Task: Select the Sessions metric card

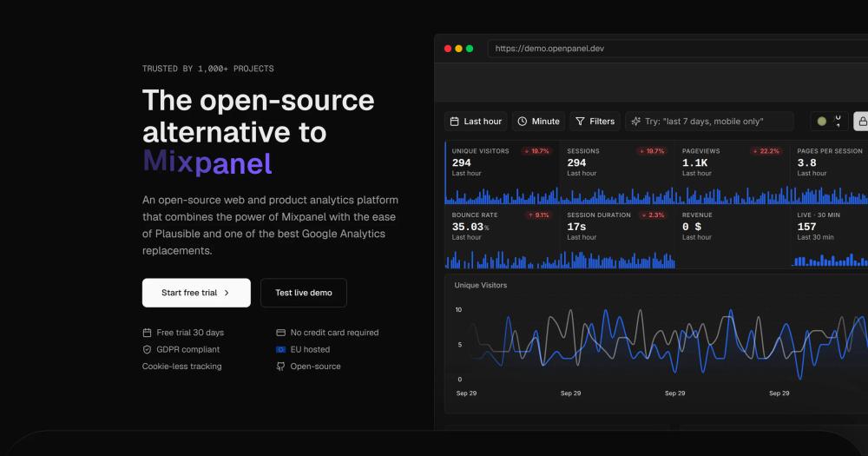Action: [617, 172]
